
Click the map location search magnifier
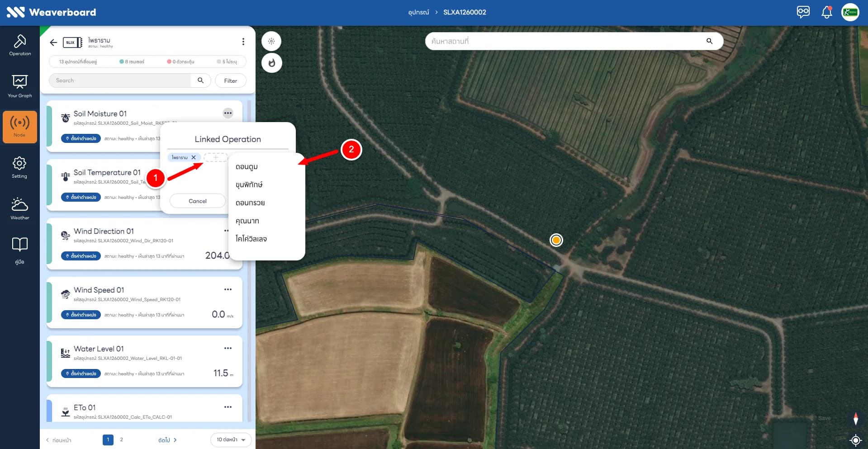tap(709, 41)
